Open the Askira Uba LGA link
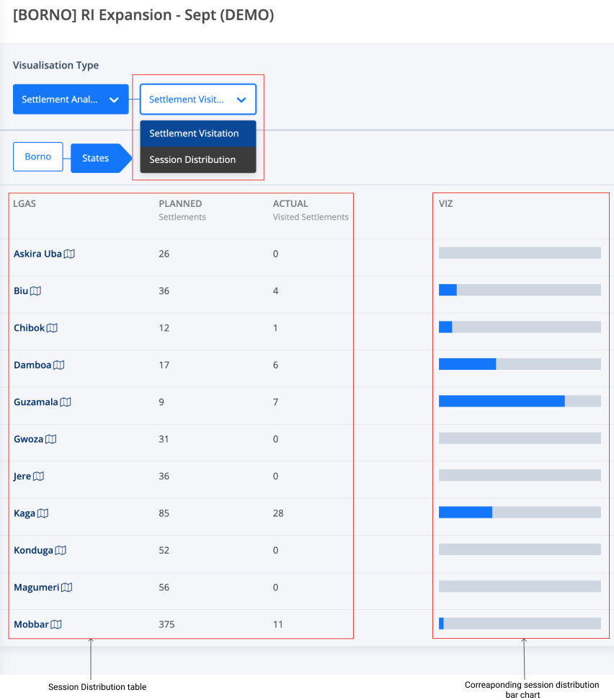 point(37,254)
